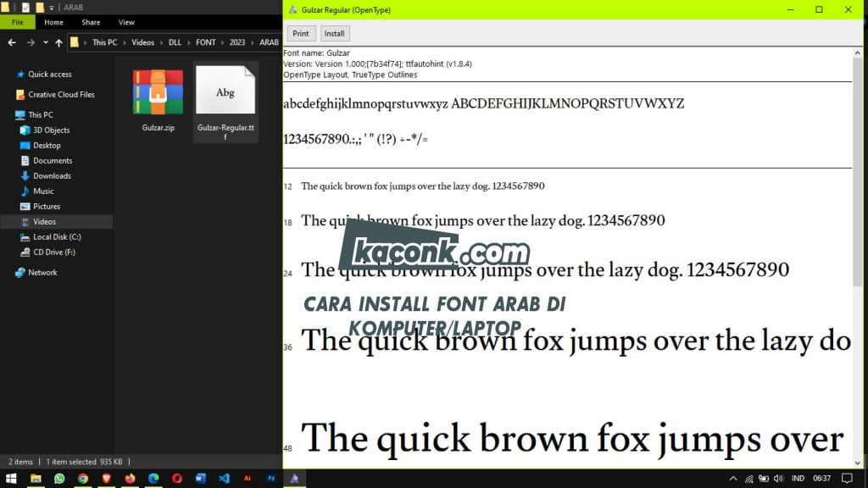Click the scroll down arrow in font viewer
This screenshot has height=488, width=868.
[x=858, y=463]
